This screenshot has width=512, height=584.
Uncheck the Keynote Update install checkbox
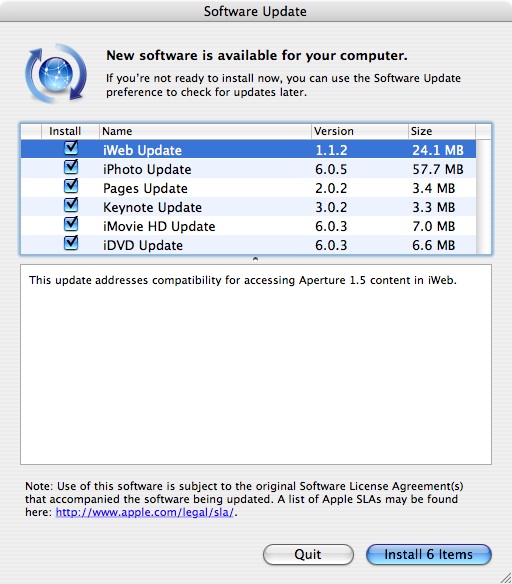point(71,205)
